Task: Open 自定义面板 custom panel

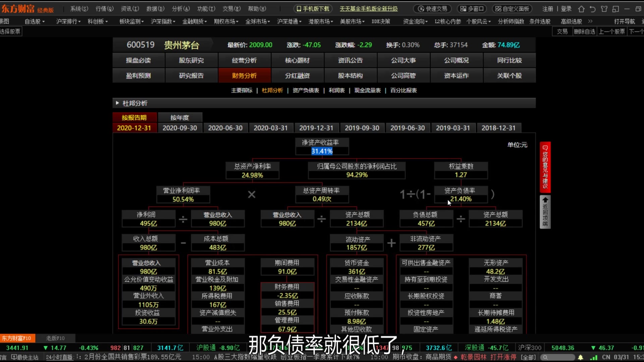Action: (x=512, y=9)
